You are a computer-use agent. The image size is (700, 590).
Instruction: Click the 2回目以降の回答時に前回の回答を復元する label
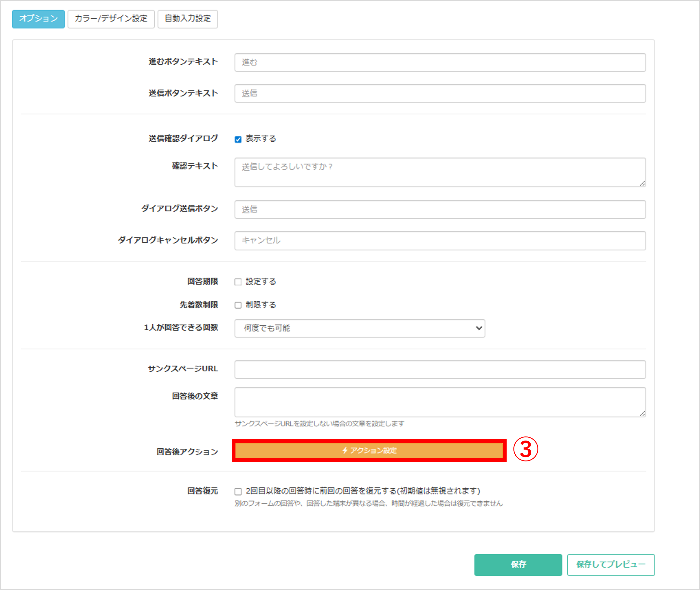click(x=363, y=491)
